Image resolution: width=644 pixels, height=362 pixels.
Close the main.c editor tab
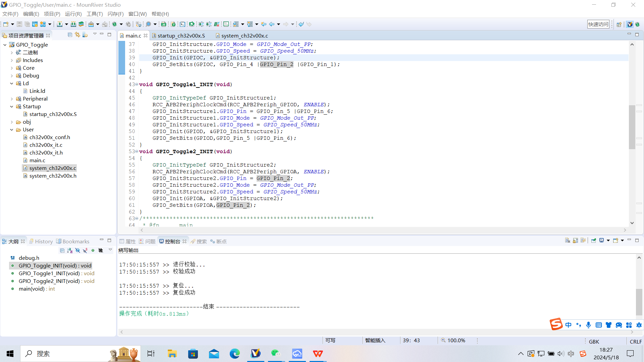[146, 36]
